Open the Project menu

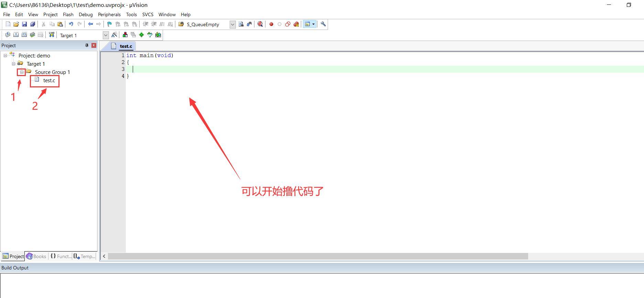tap(51, 14)
